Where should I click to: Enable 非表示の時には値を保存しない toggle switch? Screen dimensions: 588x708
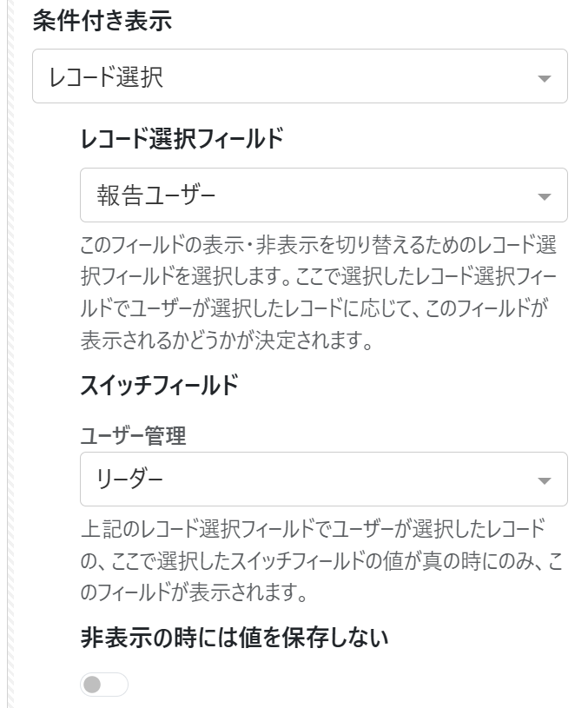click(103, 685)
